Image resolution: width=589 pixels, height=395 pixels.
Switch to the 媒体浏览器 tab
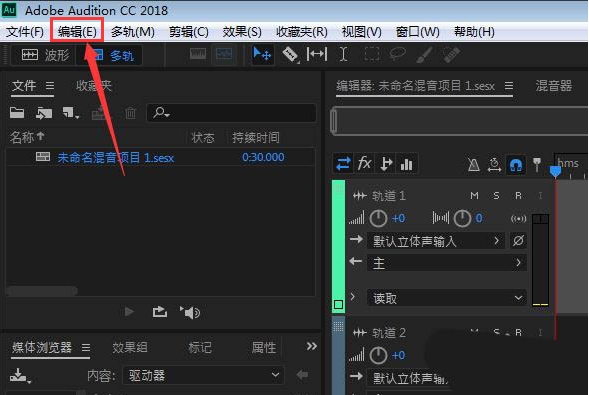click(x=42, y=347)
